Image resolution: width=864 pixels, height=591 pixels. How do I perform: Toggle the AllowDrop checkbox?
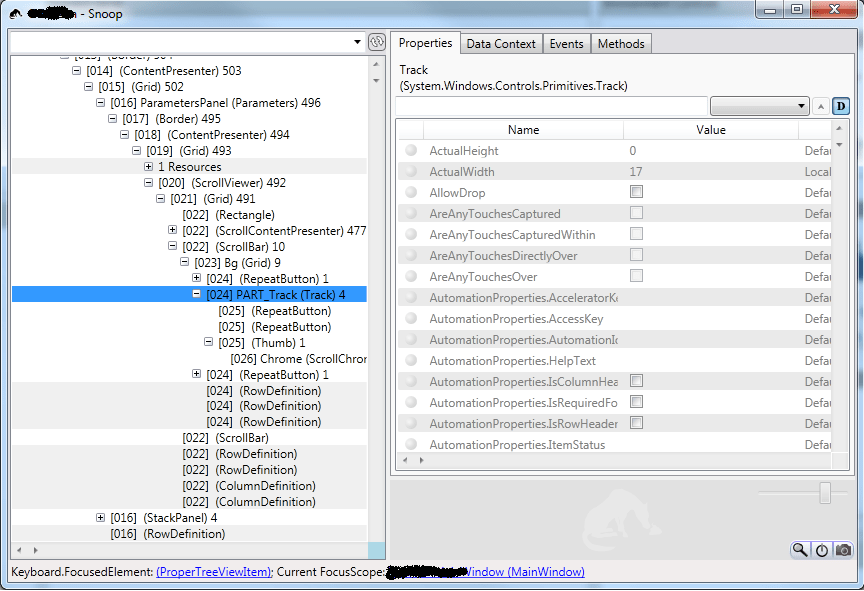636,192
